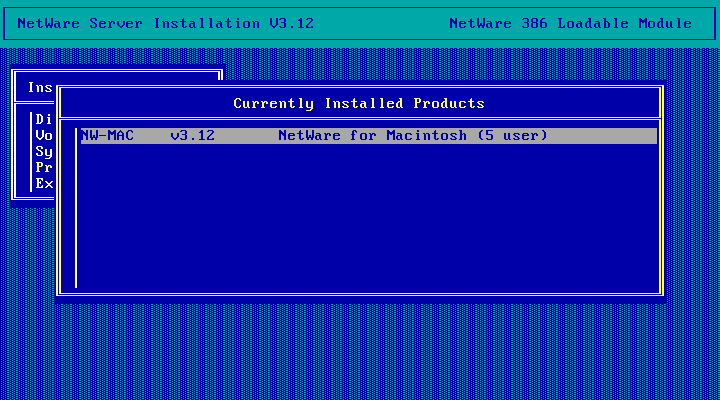The width and height of the screenshot is (720, 400).
Task: Select the 'Ex' menu option
Action: pyautogui.click(x=44, y=183)
